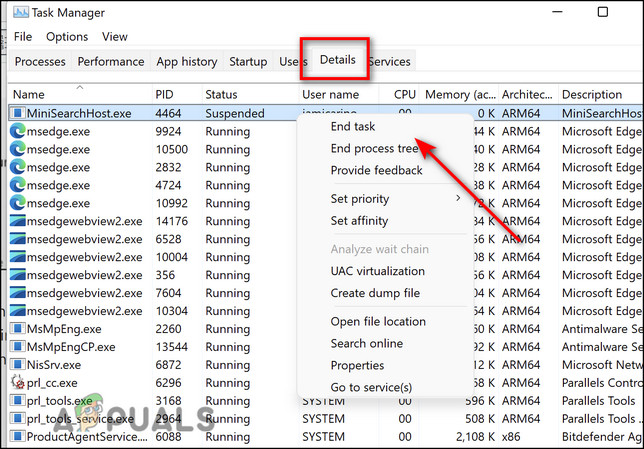This screenshot has height=449, width=644.
Task: Sort by Memory column header
Action: click(459, 94)
